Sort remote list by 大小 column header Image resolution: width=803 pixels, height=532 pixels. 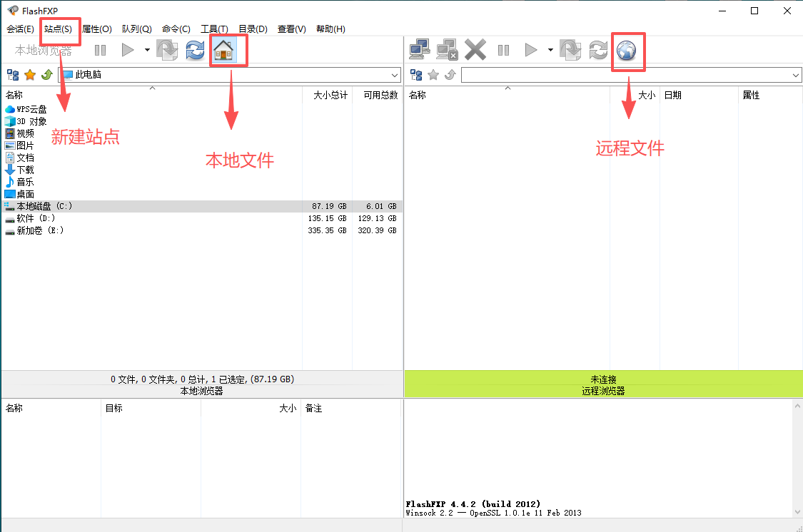[635, 95]
